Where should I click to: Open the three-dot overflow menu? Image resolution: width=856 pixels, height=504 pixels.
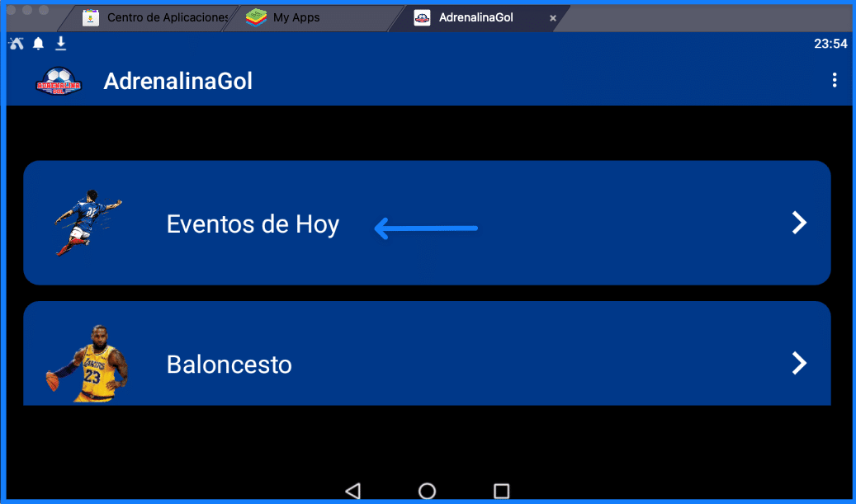point(835,80)
